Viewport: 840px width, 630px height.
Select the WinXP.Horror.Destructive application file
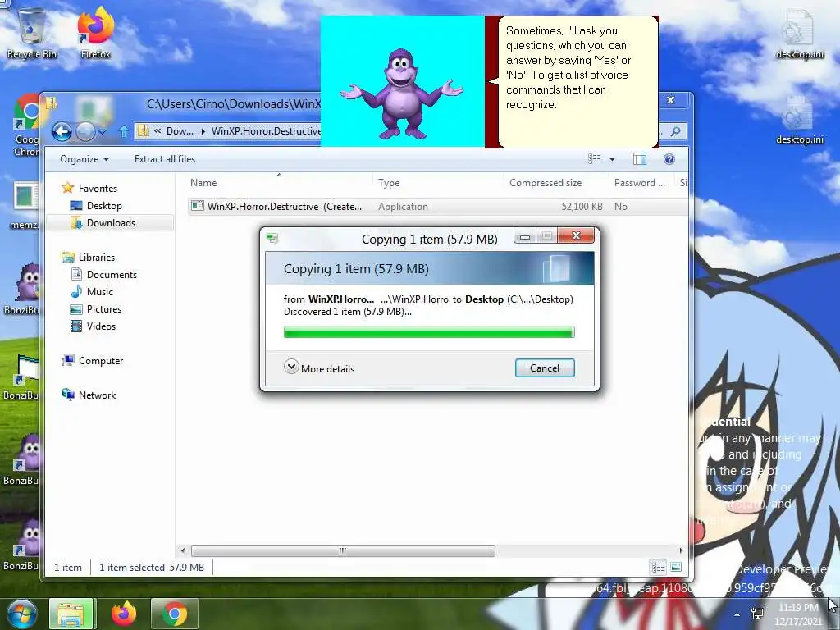pos(438,206)
